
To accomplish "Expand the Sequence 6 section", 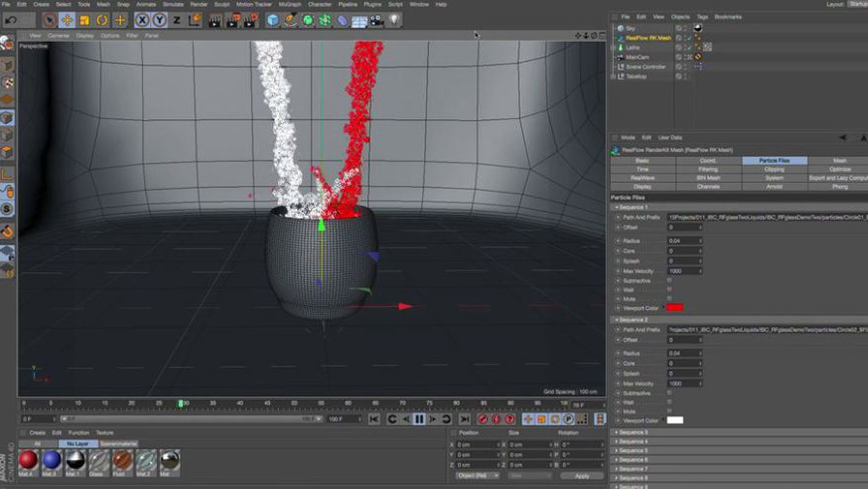I will click(632, 460).
